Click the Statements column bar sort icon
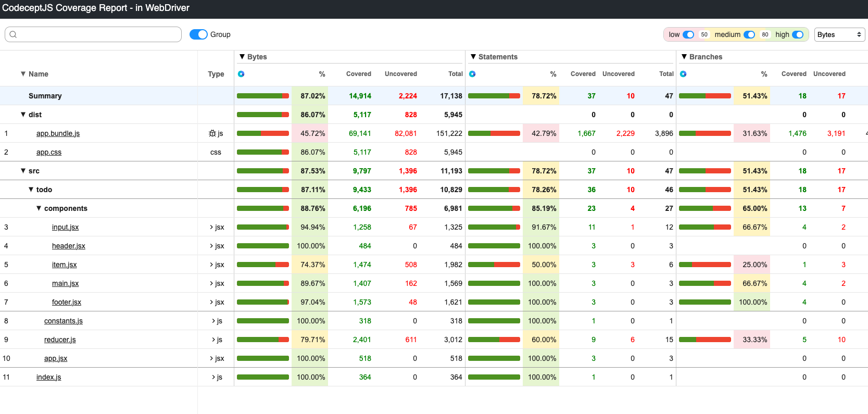This screenshot has height=414, width=868. [472, 74]
